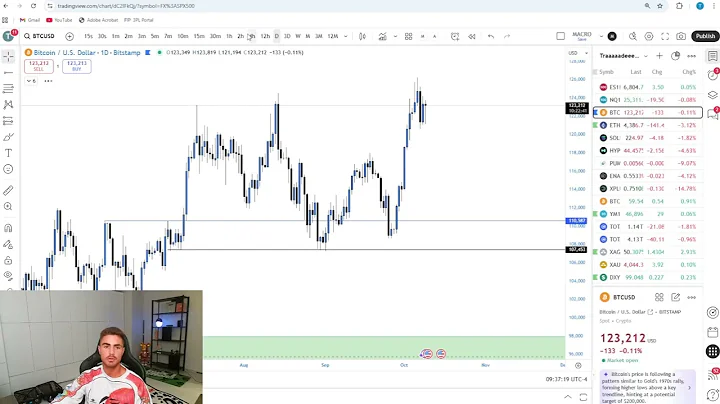Select the XAU row in watchlist
Screen dimensions: 720x404
647,265
